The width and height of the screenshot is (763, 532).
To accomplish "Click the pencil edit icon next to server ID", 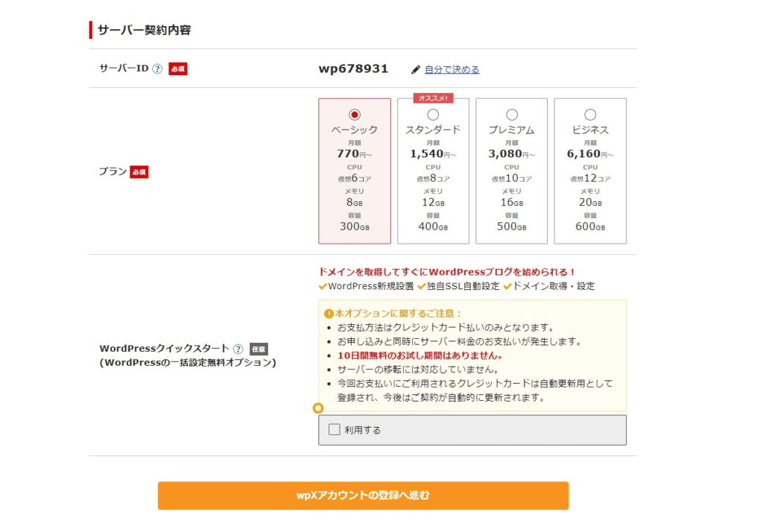I will 416,69.
